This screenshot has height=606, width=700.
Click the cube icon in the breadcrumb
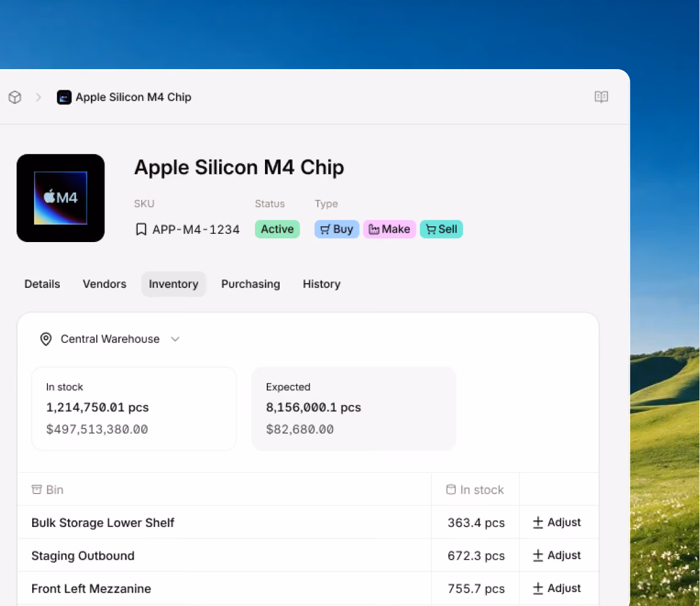(15, 97)
